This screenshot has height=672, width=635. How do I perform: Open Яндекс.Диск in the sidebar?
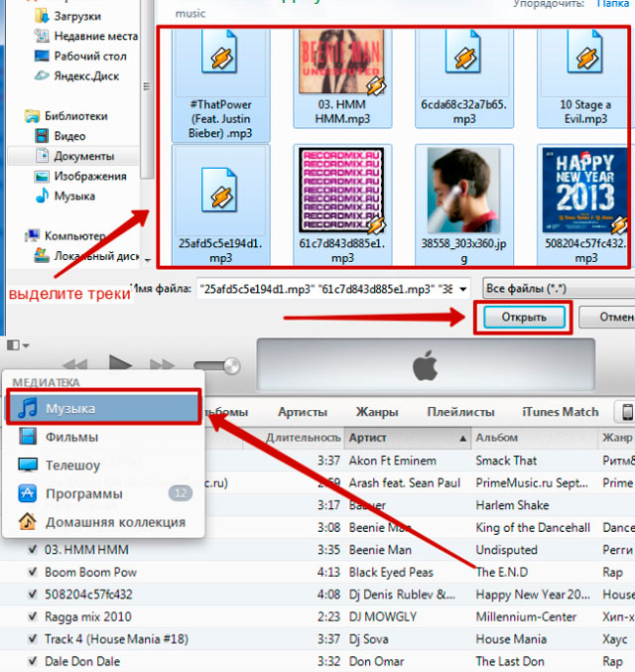click(87, 75)
